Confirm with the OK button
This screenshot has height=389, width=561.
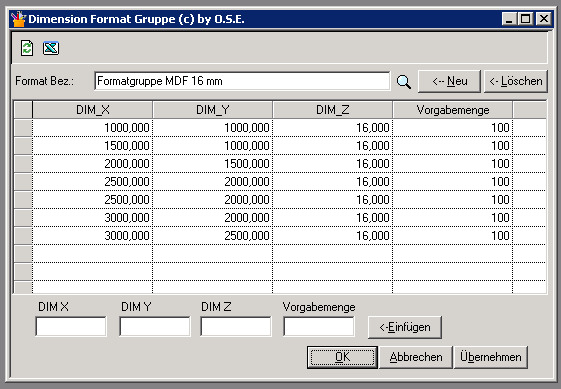point(342,357)
